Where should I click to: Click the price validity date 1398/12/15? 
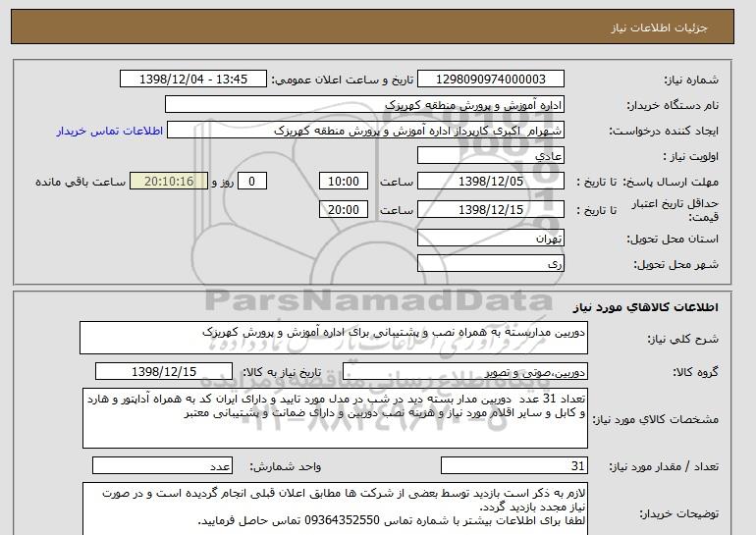point(490,210)
